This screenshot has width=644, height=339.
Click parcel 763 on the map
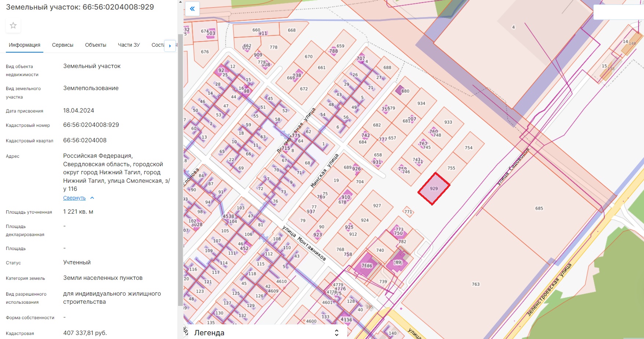point(475,284)
